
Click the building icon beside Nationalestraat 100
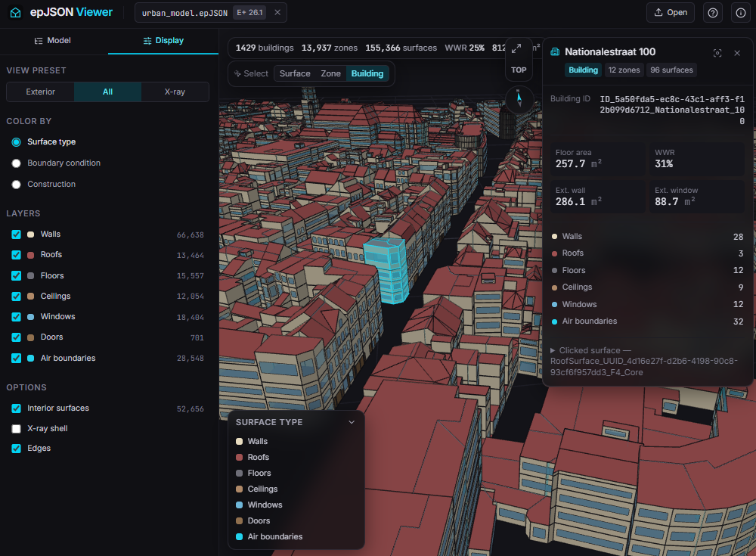(x=555, y=52)
